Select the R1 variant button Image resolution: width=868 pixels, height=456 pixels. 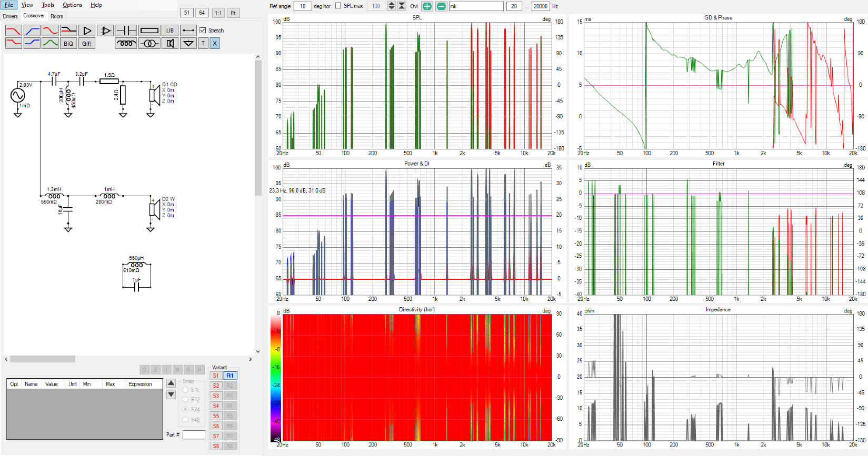pos(230,376)
